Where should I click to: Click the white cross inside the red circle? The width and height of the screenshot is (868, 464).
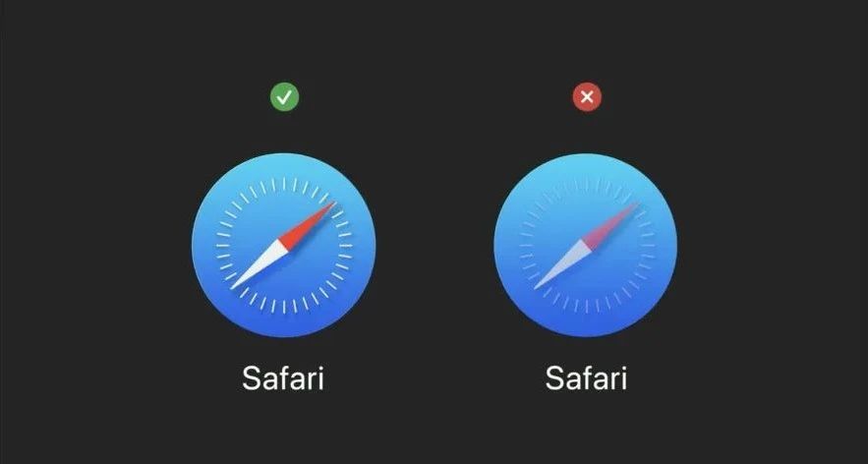pos(587,97)
